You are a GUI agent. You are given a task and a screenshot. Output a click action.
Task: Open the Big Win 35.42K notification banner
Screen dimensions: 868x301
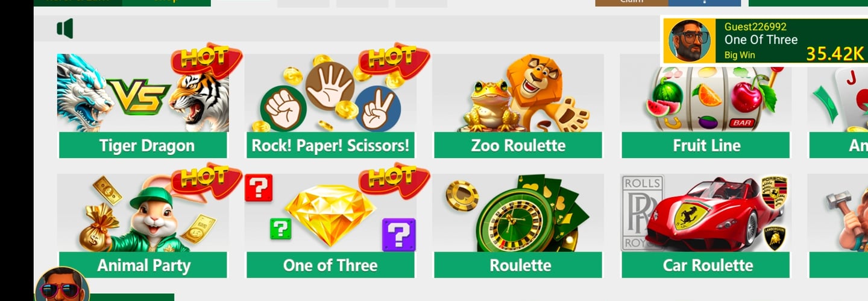764,40
